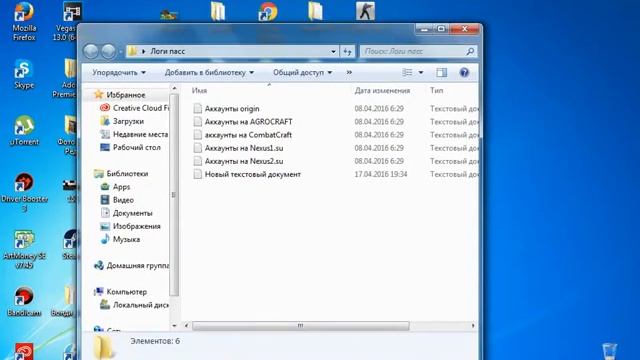Click navigation pane scroll up arrow
Image resolution: width=640 pixels, height=360 pixels.
coord(174,88)
